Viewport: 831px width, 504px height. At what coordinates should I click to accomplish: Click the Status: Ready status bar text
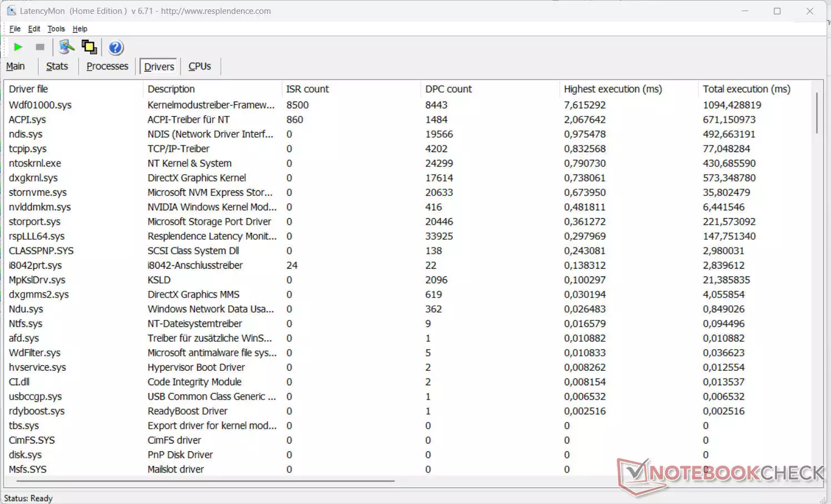point(28,498)
